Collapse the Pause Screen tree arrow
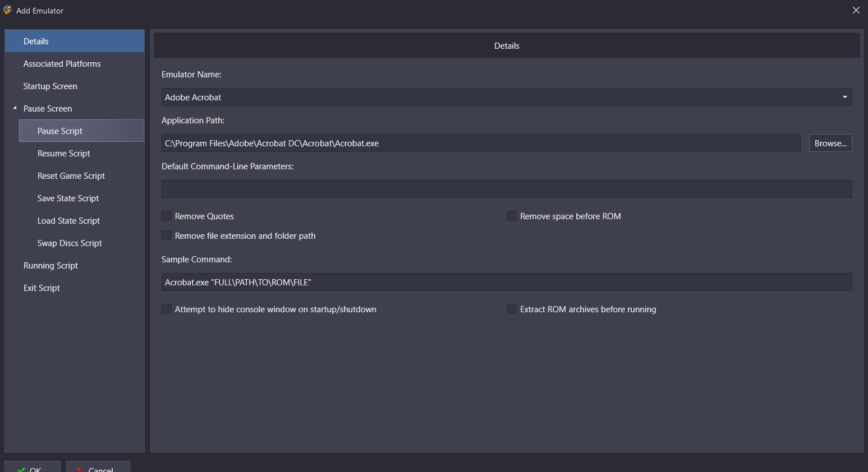Viewport: 868px width, 472px height. click(x=15, y=108)
